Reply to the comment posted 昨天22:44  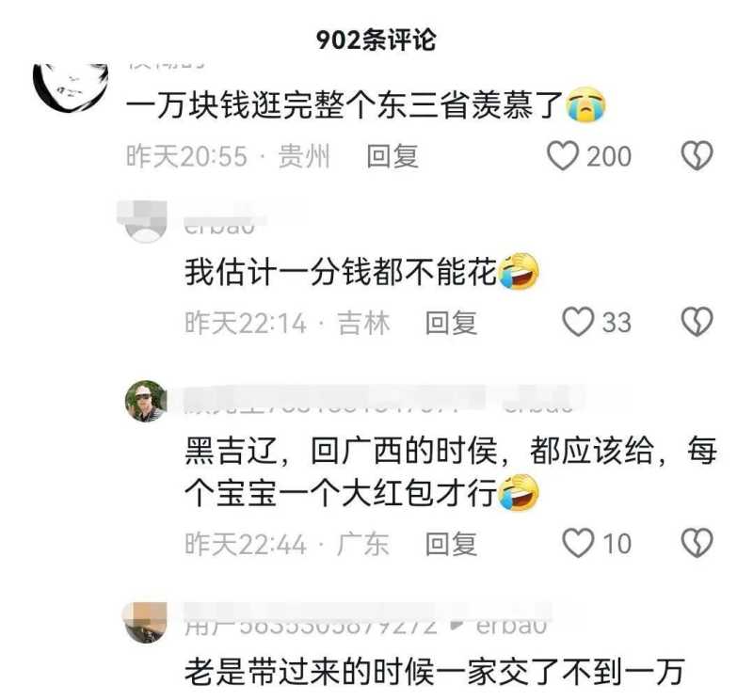pyautogui.click(x=451, y=544)
